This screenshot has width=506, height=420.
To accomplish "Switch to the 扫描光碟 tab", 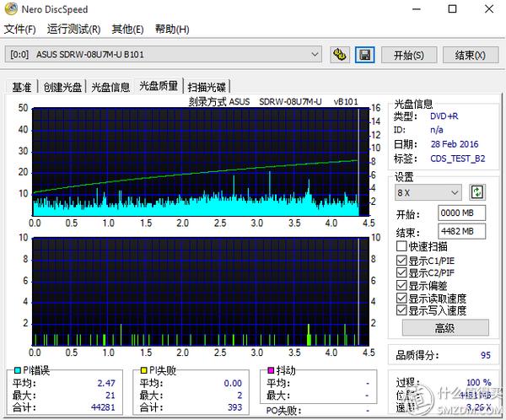I will (207, 87).
